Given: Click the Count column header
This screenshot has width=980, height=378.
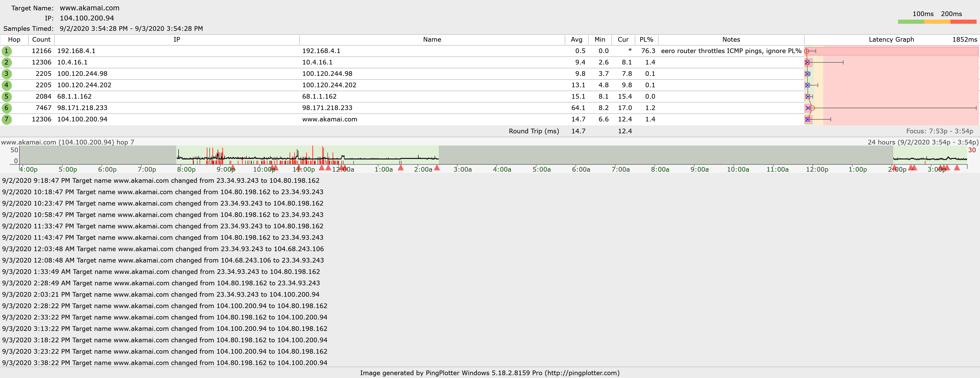Looking at the screenshot, I should click(x=41, y=40).
